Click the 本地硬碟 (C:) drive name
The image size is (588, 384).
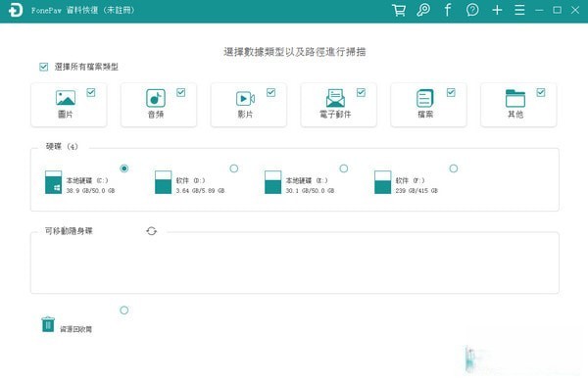pos(87,180)
